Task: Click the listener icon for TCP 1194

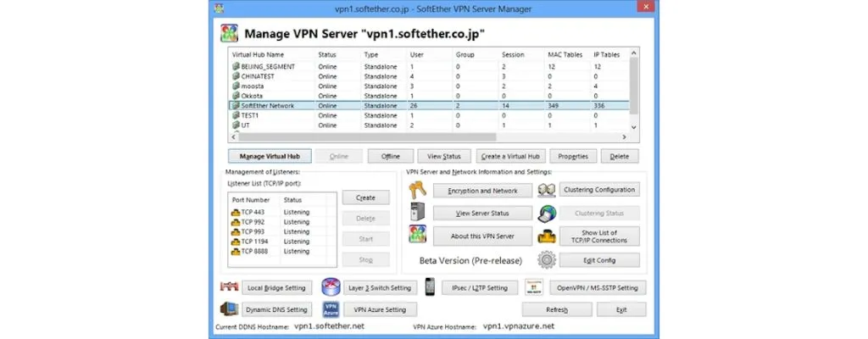Action: click(236, 242)
